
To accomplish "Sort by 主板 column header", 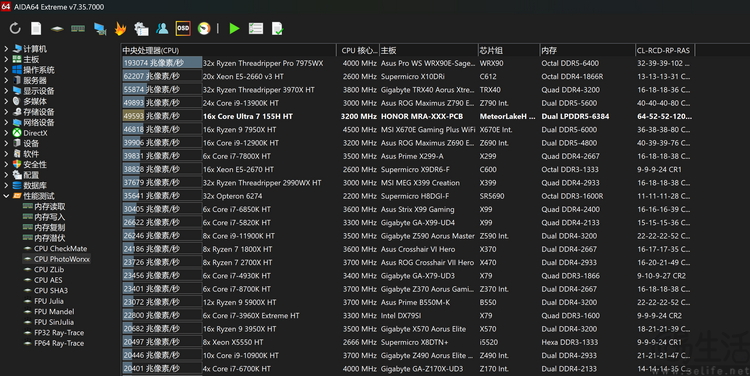I will pyautogui.click(x=429, y=50).
